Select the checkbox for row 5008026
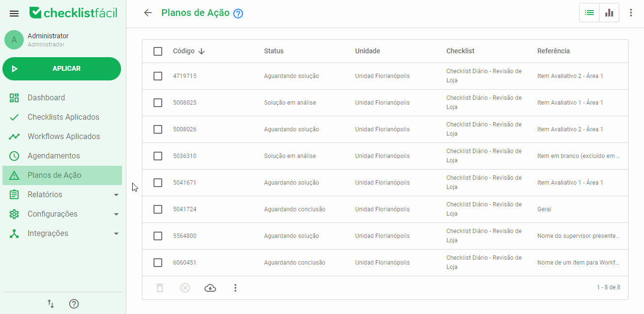Screen dimensions: 644x314 (x=158, y=129)
